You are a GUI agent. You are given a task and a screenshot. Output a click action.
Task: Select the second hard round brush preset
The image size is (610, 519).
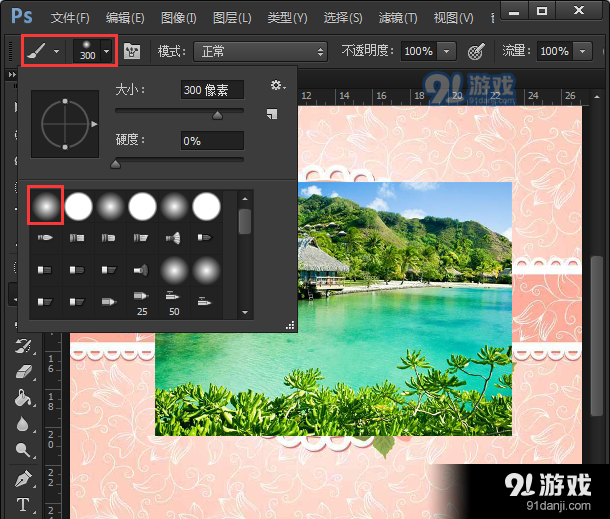click(x=142, y=206)
